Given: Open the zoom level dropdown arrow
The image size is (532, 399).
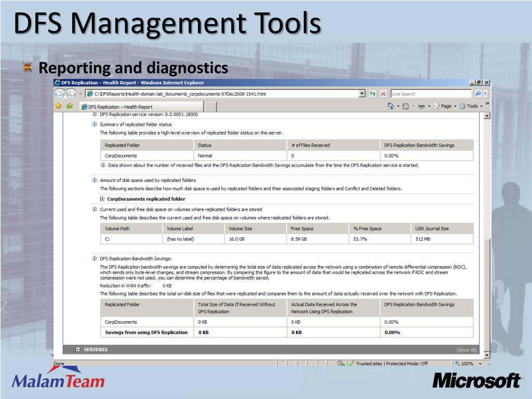Looking at the screenshot, I should (480, 364).
